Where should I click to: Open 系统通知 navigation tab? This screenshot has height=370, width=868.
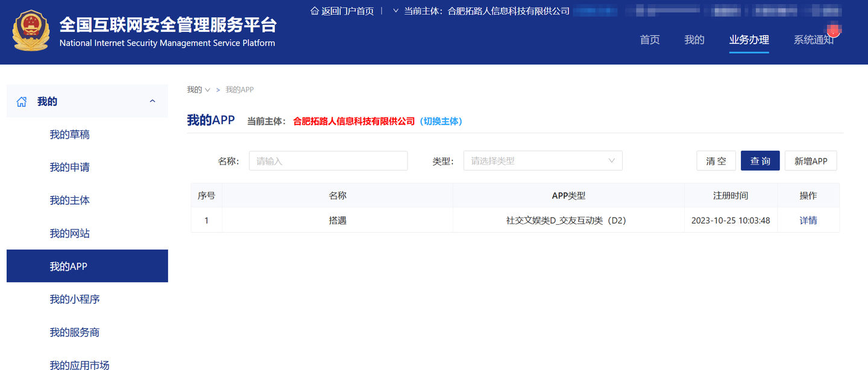tap(814, 40)
